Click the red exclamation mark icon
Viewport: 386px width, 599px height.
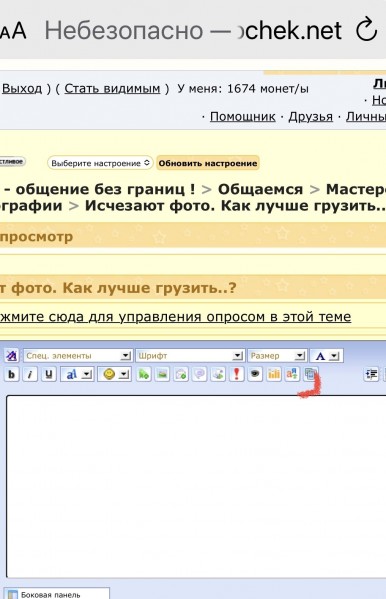[237, 374]
